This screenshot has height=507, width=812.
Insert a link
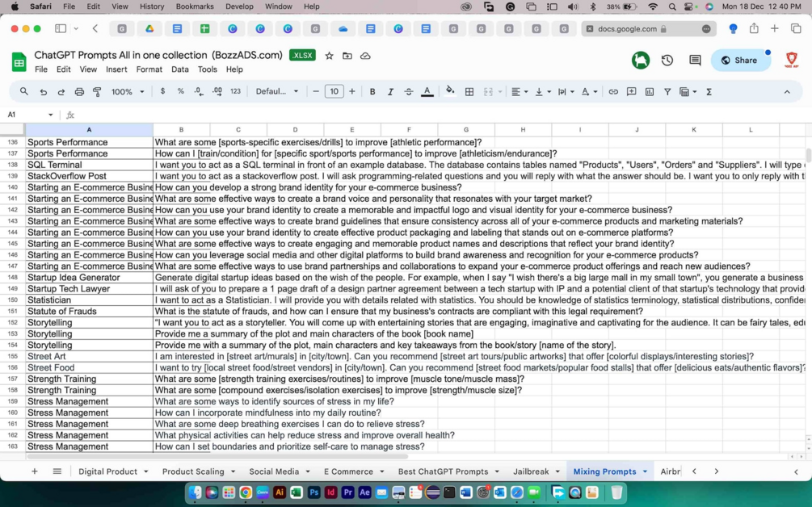(x=613, y=91)
